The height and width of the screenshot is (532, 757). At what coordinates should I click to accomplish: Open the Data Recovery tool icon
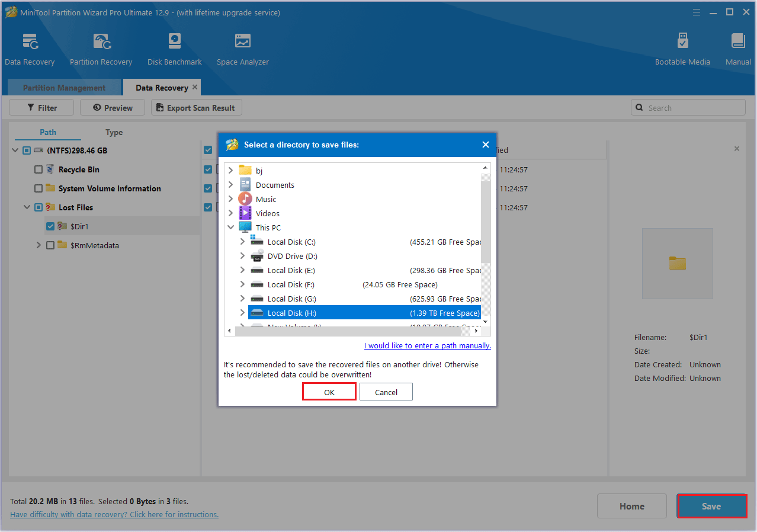(x=30, y=43)
